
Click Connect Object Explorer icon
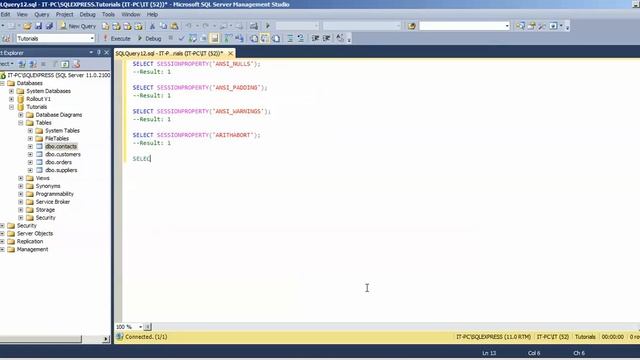pyautogui.click(x=22, y=64)
